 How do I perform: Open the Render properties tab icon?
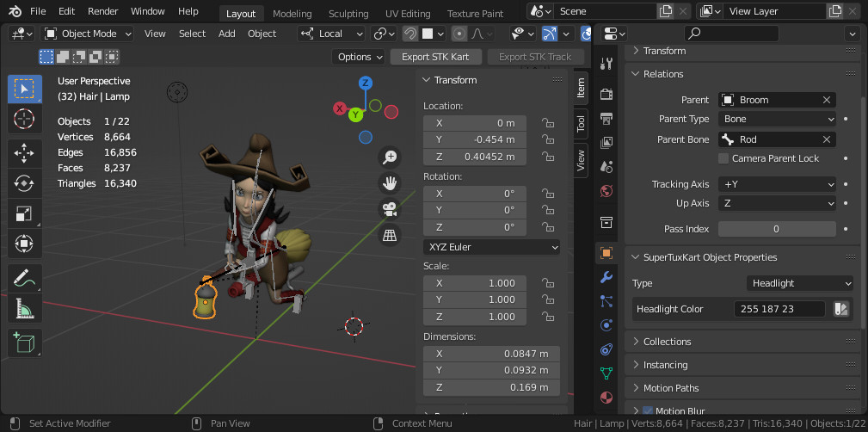(x=606, y=94)
